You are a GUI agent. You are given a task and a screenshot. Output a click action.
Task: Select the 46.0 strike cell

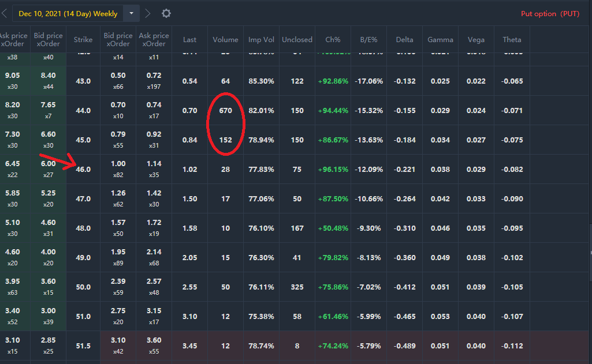pos(83,170)
